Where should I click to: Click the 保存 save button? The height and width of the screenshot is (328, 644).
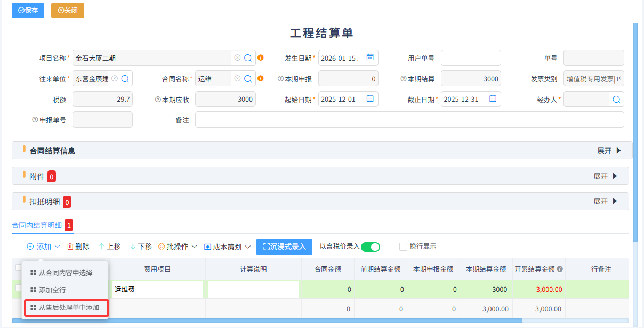pyautogui.click(x=28, y=10)
